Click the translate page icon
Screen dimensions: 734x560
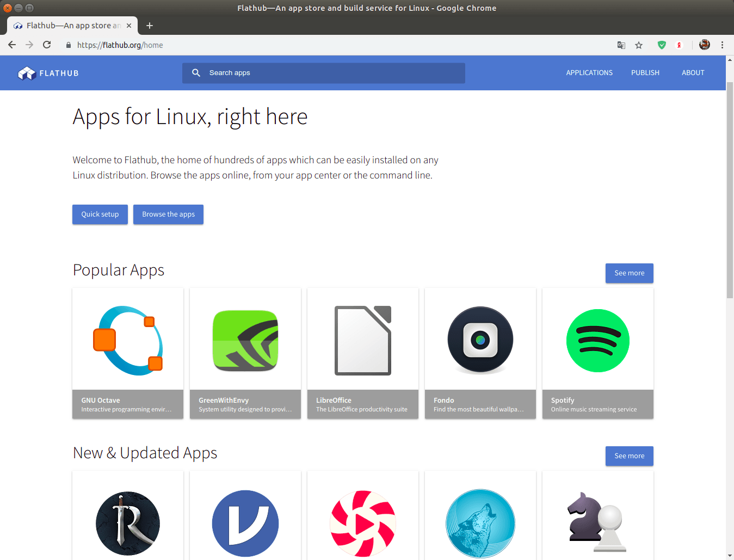pyautogui.click(x=621, y=45)
